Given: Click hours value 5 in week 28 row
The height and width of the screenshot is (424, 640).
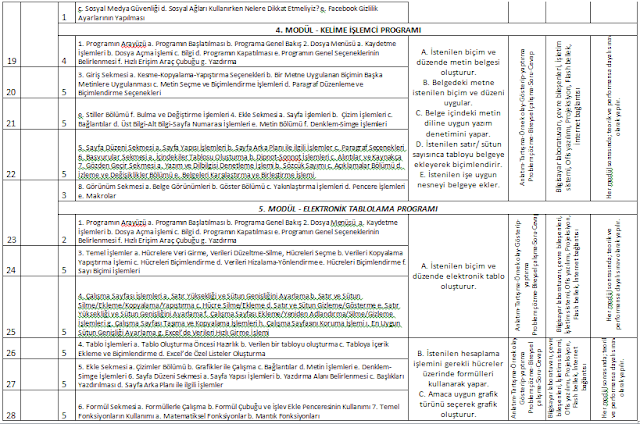Looking at the screenshot, I should (x=64, y=415).
